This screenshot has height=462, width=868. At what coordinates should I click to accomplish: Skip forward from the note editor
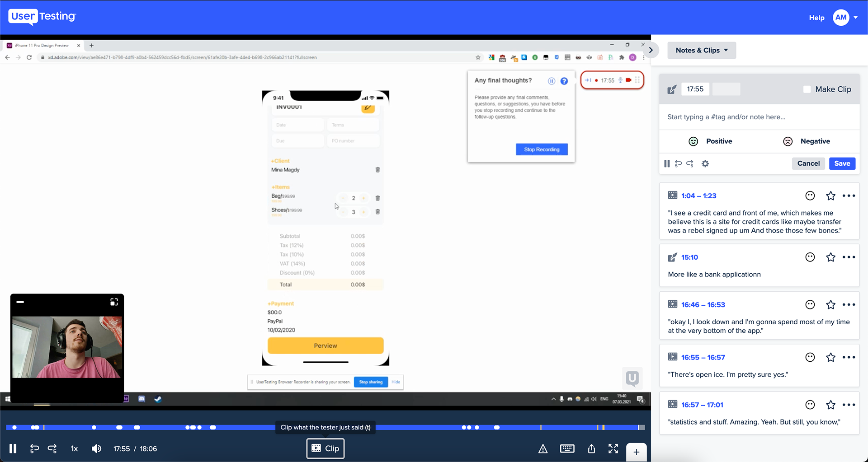tap(690, 163)
